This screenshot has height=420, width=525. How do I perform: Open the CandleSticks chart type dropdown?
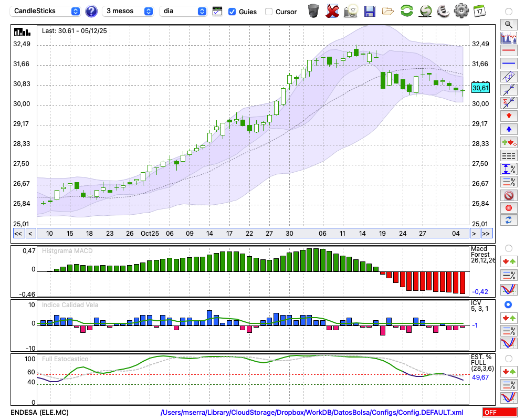(46, 11)
